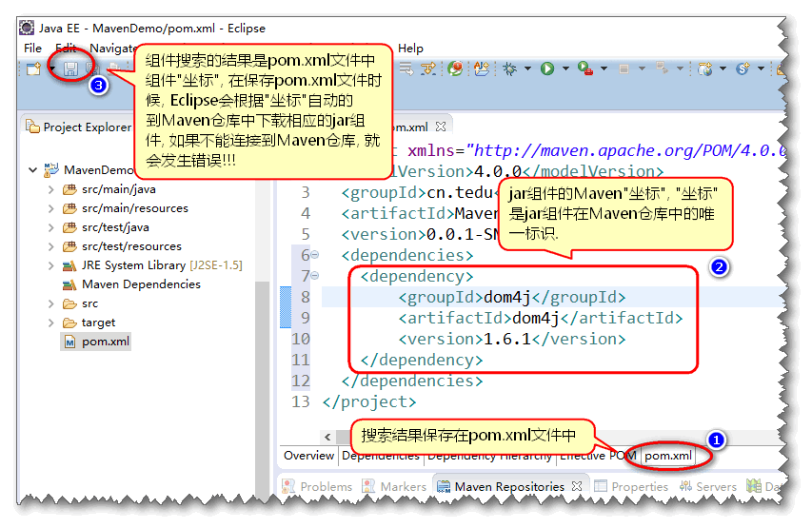The width and height of the screenshot is (812, 528).
Task: Click the Run External Tools icon
Action: [x=585, y=68]
